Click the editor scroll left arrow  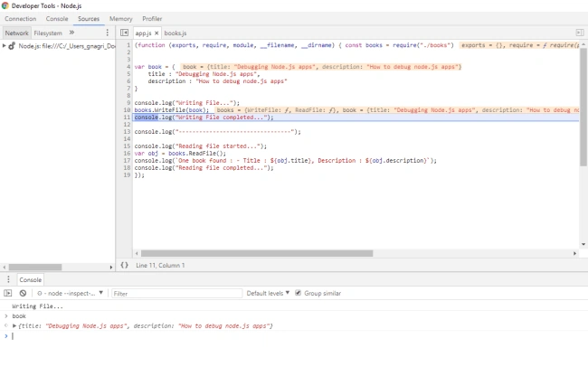pos(137,253)
